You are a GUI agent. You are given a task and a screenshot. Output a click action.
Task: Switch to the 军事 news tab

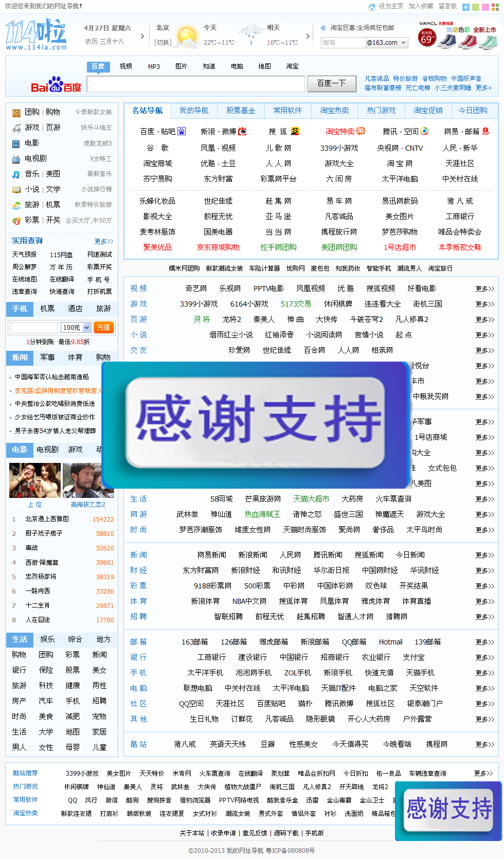tap(47, 357)
